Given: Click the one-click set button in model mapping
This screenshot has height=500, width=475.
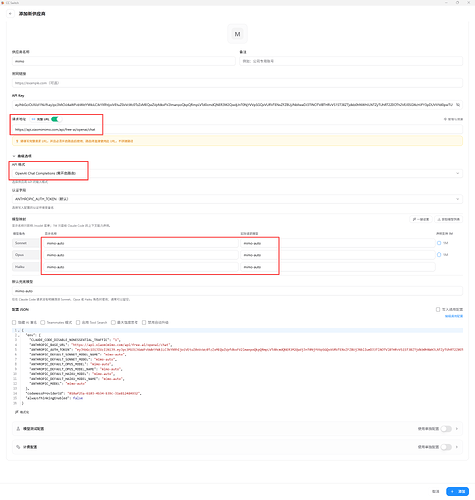Looking at the screenshot, I should pos(421,219).
